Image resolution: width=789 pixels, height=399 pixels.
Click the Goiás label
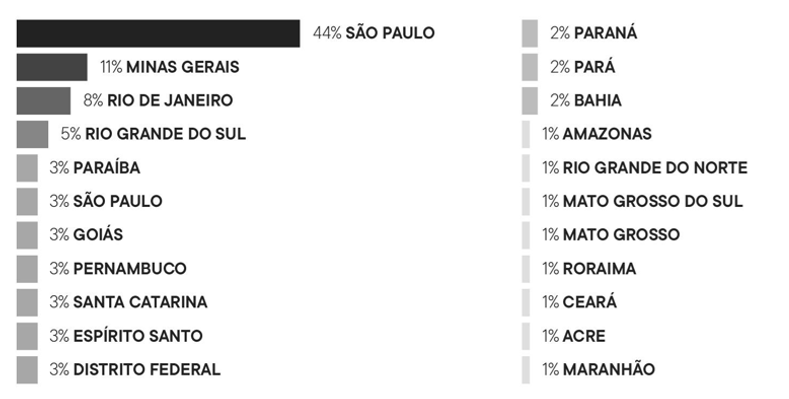pyautogui.click(x=98, y=235)
